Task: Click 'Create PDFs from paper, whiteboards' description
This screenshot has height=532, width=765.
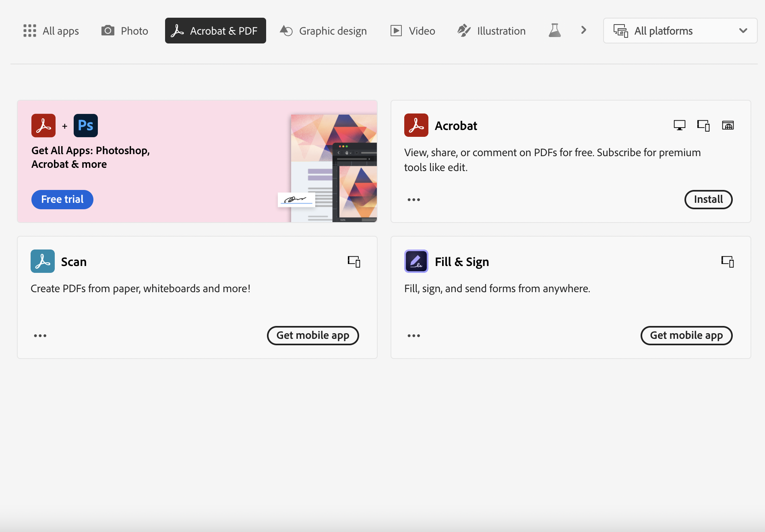Action: (x=141, y=289)
